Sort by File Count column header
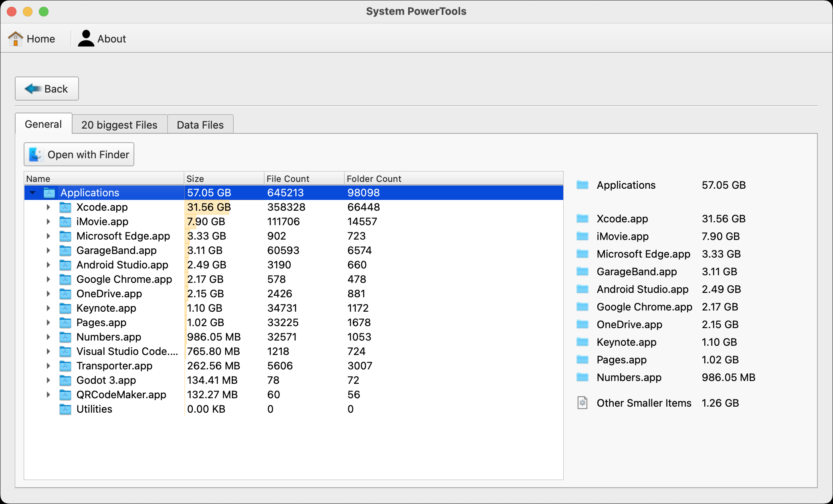 (304, 178)
